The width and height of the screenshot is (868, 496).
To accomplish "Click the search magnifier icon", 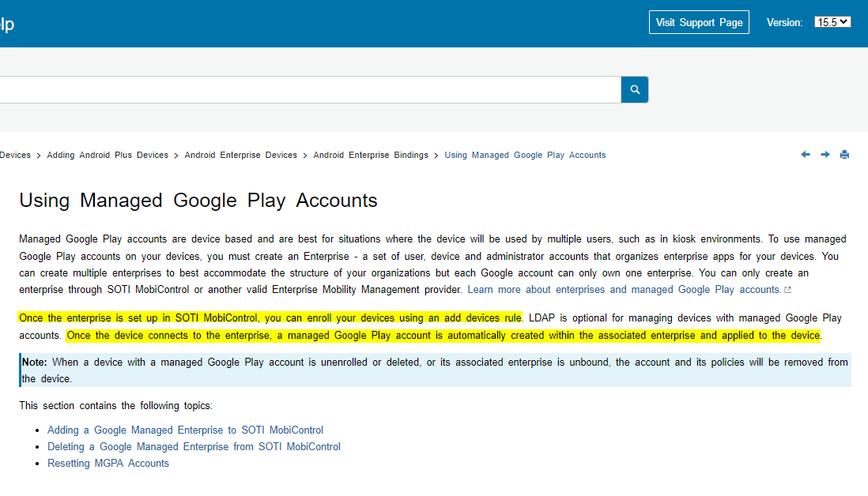I will [x=634, y=89].
